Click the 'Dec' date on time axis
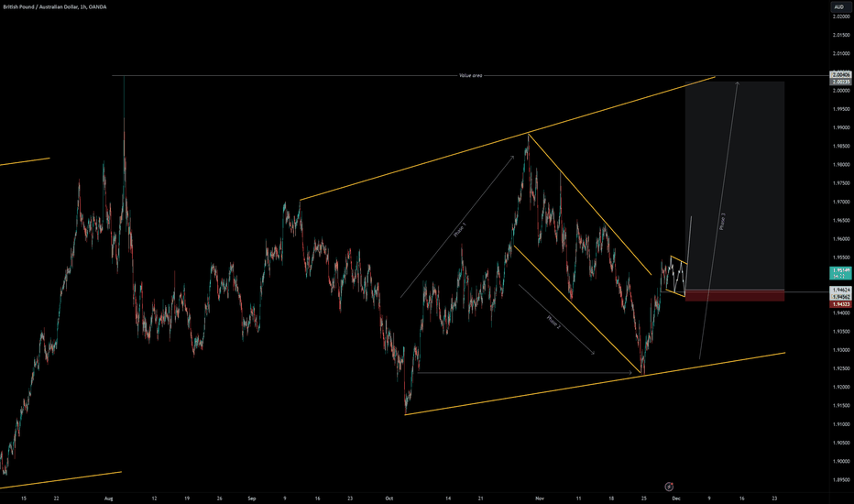854x504 pixels. (676, 498)
